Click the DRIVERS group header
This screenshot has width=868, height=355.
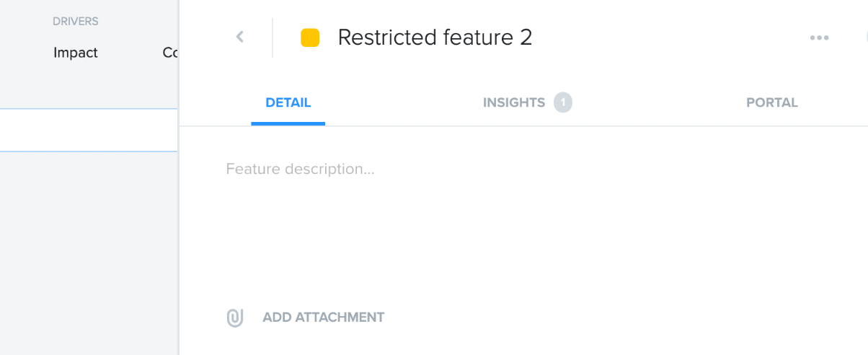pos(76,22)
